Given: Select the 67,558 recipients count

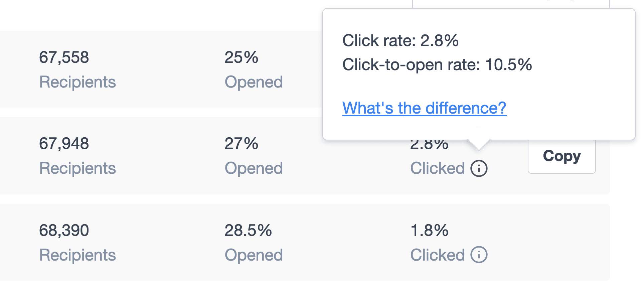Looking at the screenshot, I should pos(64,57).
